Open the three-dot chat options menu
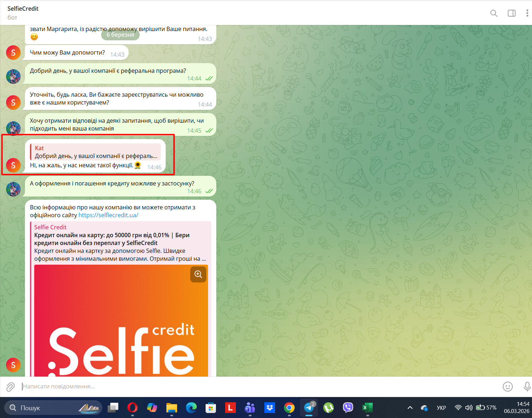The height and width of the screenshot is (418, 532). (527, 13)
